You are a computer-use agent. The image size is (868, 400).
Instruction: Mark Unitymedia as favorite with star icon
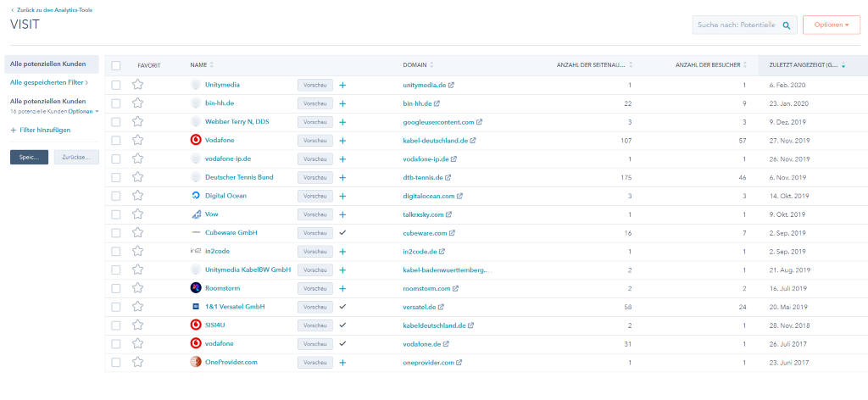(137, 85)
